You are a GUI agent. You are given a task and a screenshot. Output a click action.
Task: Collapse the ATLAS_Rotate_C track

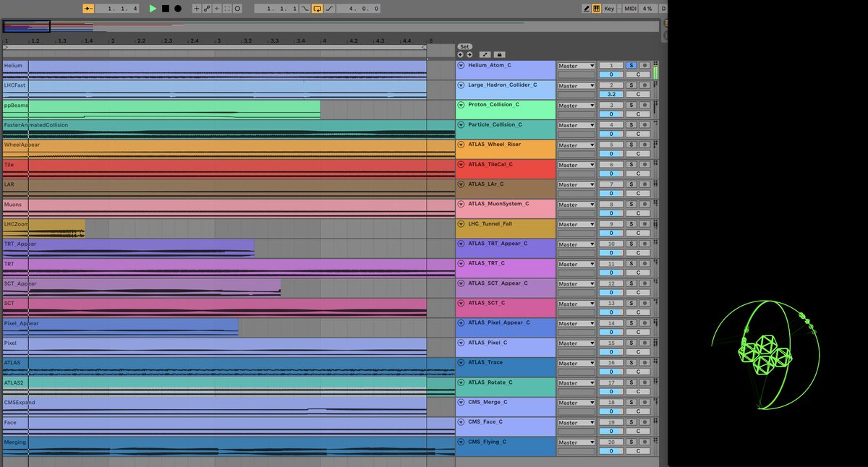(461, 382)
